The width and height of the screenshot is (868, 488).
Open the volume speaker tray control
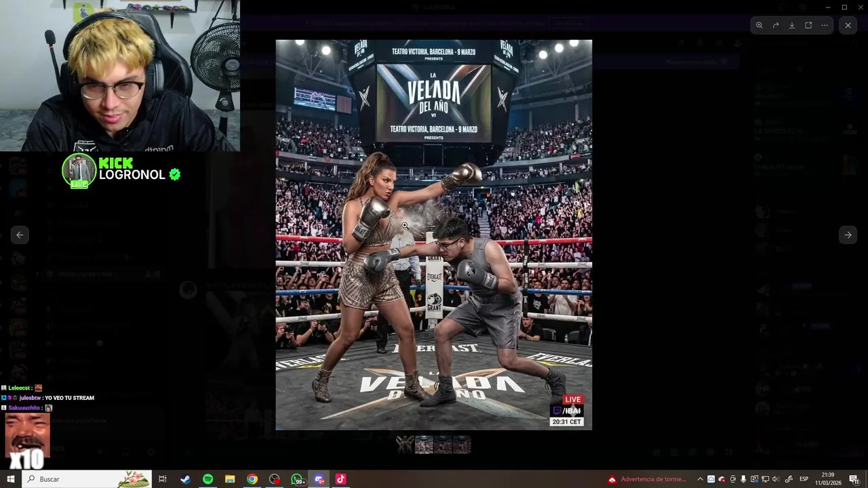click(x=776, y=479)
